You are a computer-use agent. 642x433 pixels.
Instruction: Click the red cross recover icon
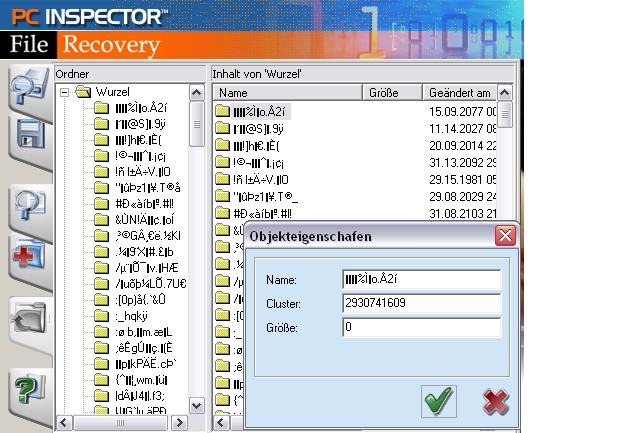coord(29,256)
